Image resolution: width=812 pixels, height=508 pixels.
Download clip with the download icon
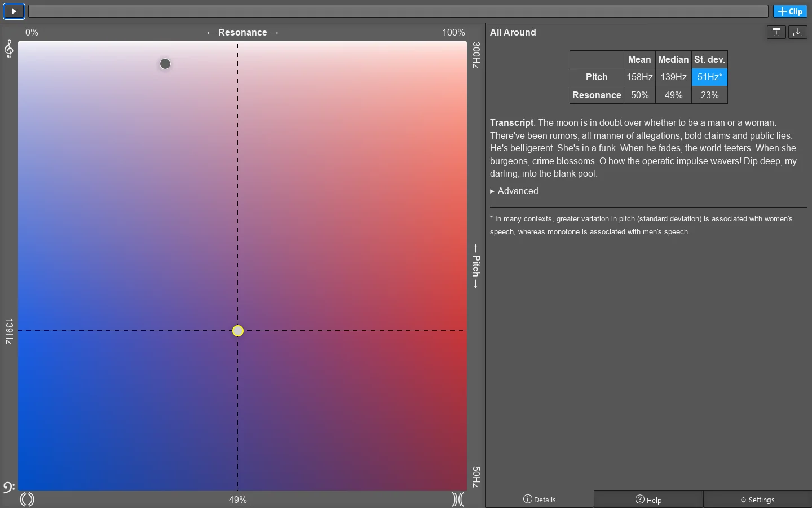pyautogui.click(x=798, y=32)
